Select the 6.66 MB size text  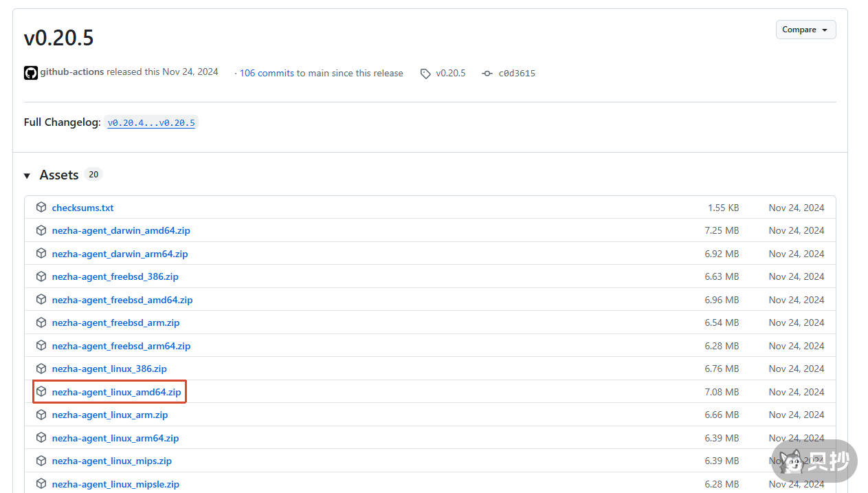[722, 415]
